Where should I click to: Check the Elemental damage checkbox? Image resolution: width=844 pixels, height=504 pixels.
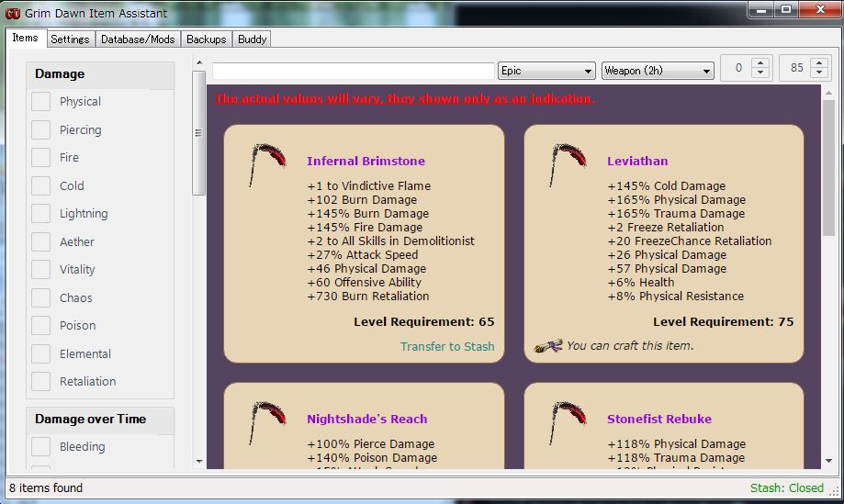(x=41, y=353)
